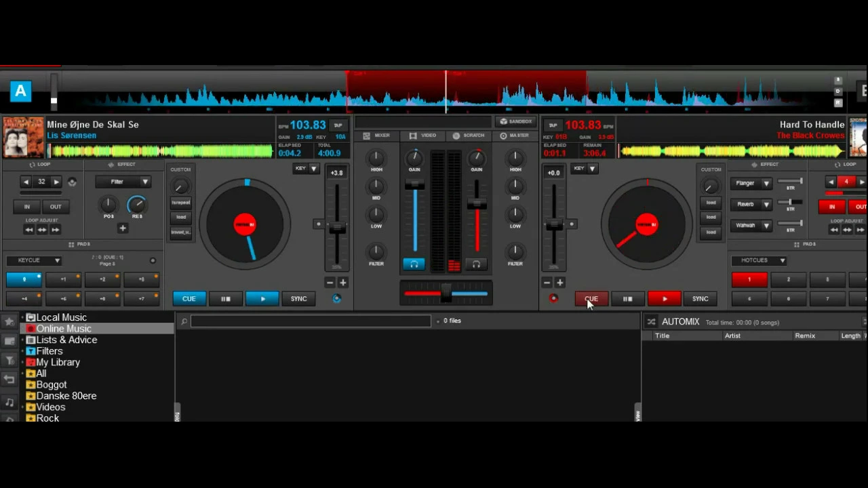
Task: Halve left loop length with left arrow
Action: pos(26,182)
